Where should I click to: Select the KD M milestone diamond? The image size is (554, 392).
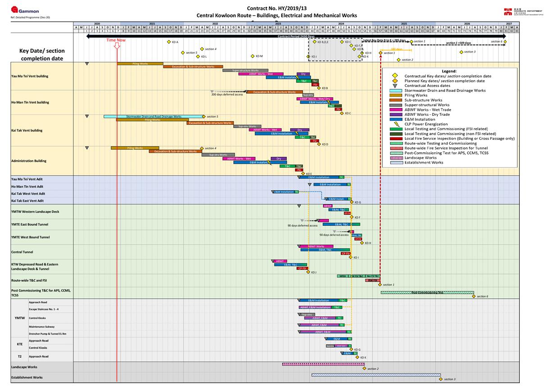252,56
